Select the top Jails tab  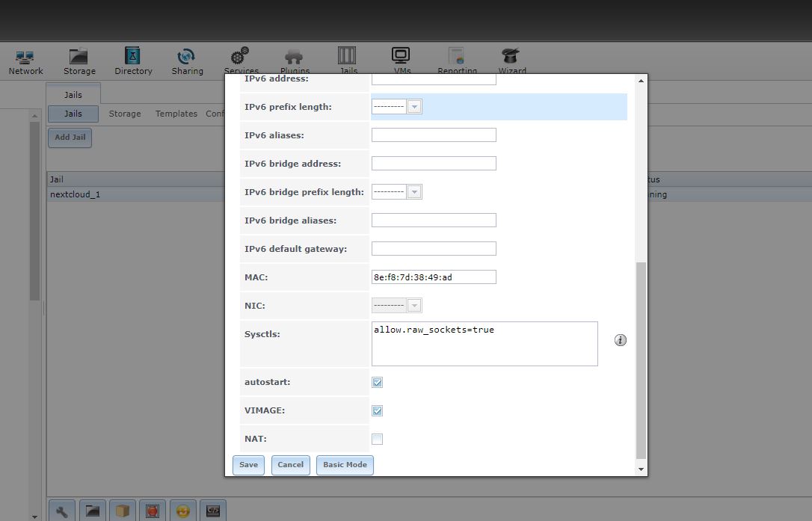point(73,95)
